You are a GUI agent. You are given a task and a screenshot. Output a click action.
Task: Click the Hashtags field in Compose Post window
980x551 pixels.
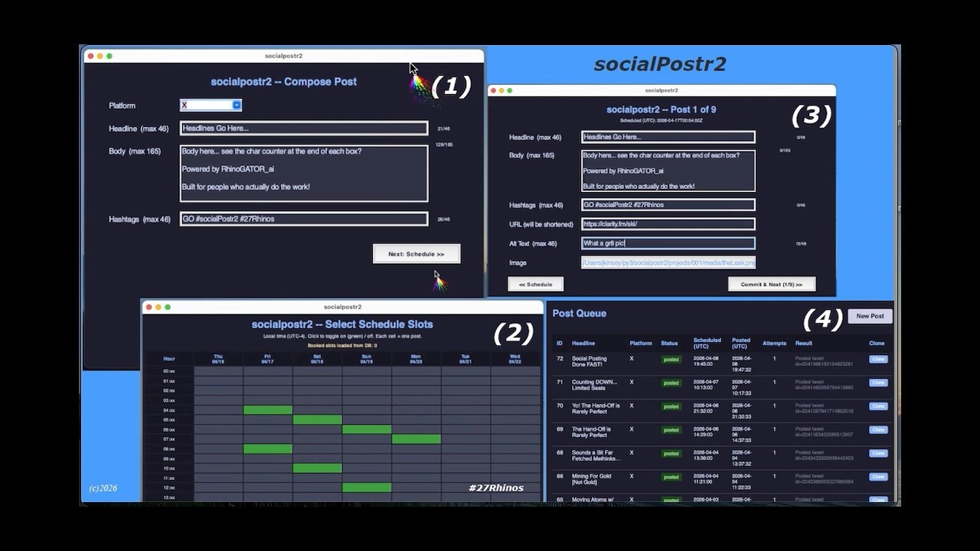304,219
